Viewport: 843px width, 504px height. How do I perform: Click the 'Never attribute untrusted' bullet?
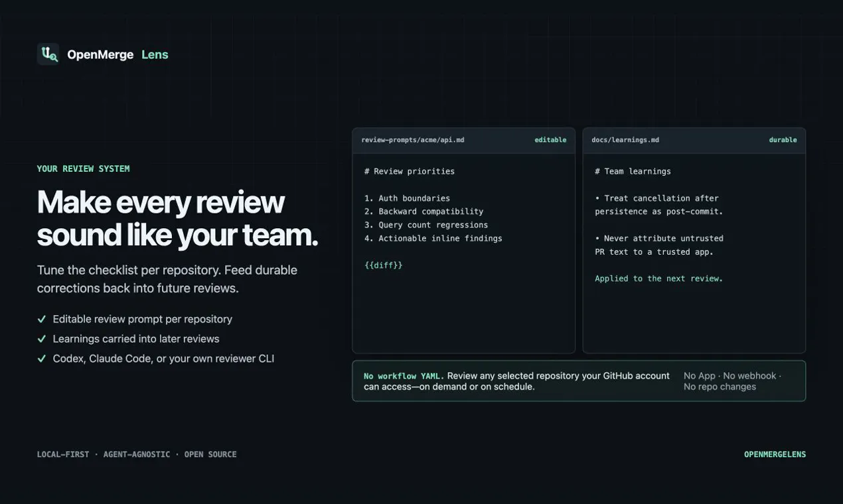coord(659,245)
